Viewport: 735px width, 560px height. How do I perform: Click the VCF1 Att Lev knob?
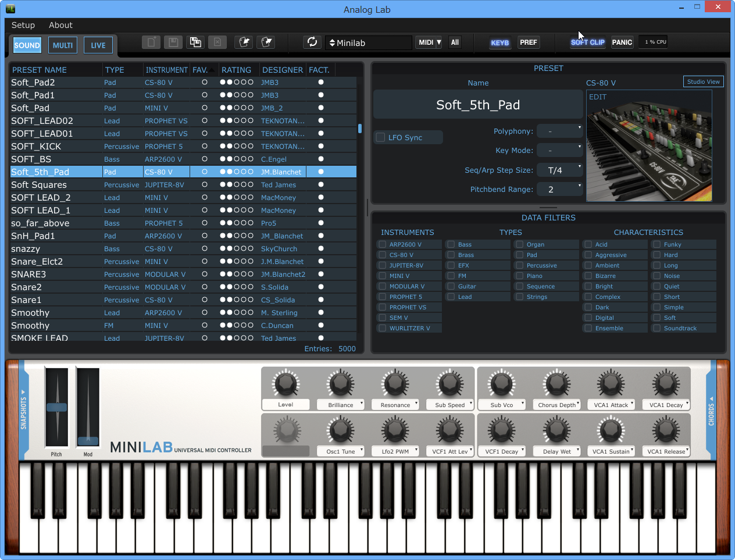pos(450,430)
